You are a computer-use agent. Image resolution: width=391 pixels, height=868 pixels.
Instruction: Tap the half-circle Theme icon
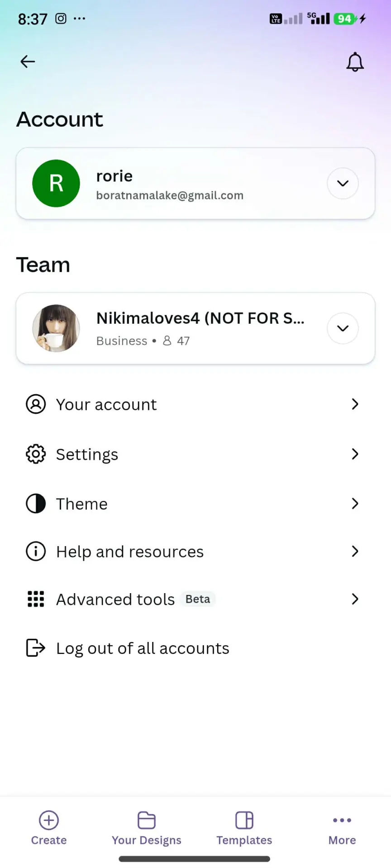(36, 504)
